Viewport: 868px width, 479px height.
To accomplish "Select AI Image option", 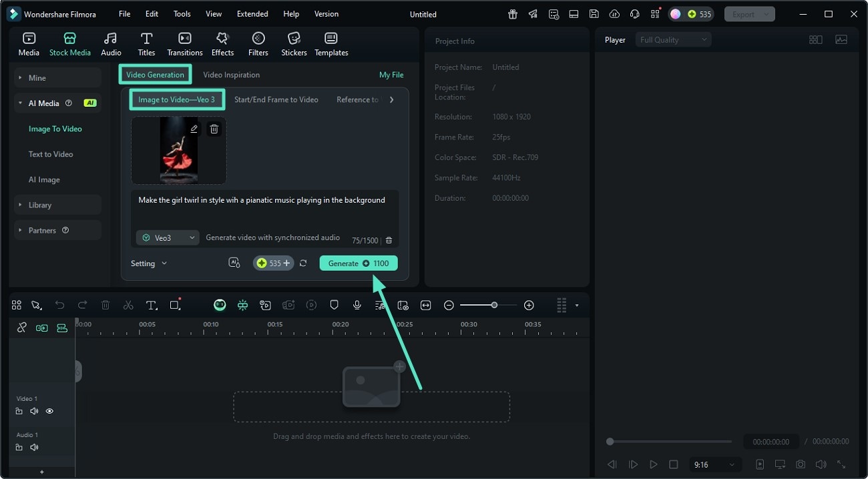I will tap(44, 179).
